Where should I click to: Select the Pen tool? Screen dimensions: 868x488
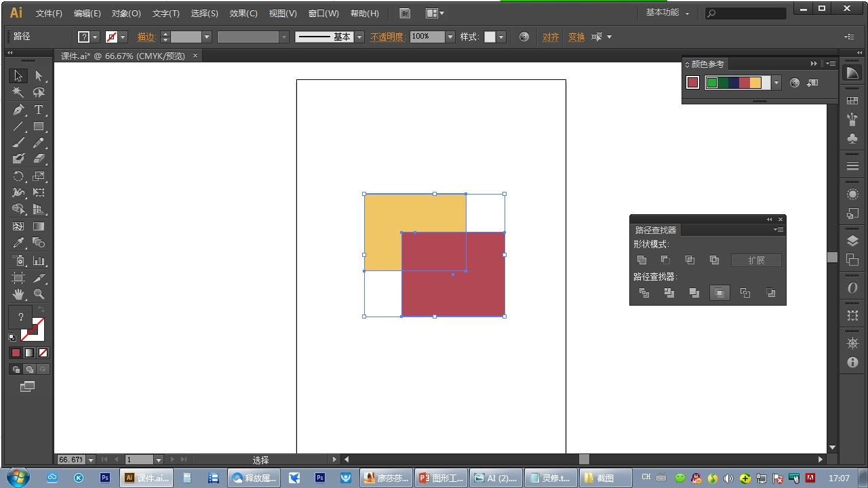pos(18,110)
